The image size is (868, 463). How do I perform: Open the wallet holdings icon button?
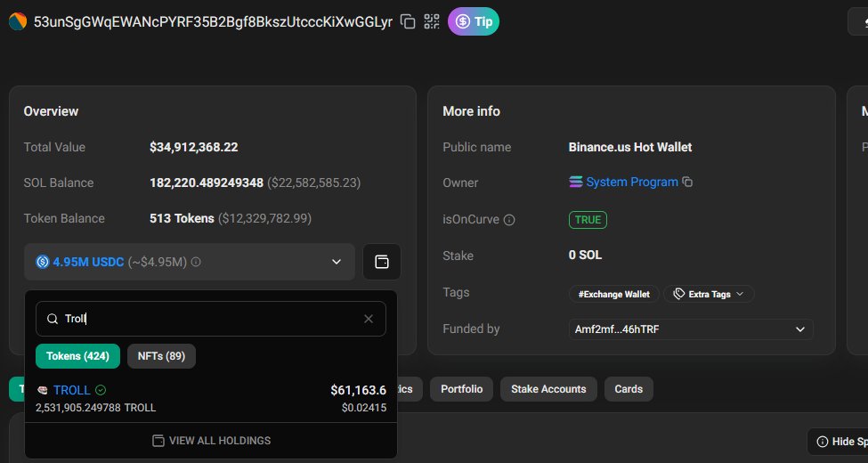[382, 262]
